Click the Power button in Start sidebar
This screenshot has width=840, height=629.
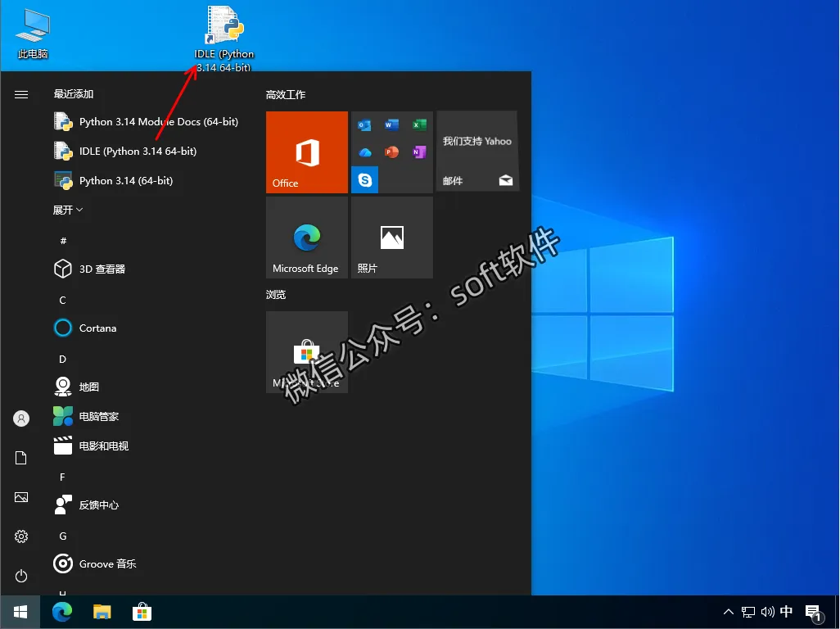21,576
